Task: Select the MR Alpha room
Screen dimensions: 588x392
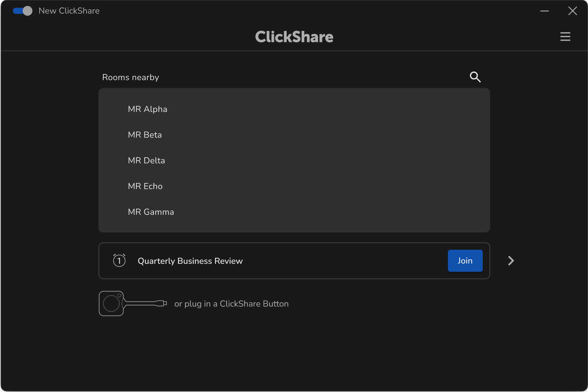Action: [x=147, y=109]
